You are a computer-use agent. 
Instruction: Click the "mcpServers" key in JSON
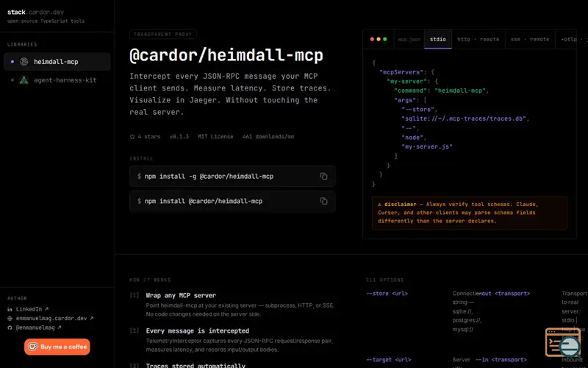click(x=400, y=71)
